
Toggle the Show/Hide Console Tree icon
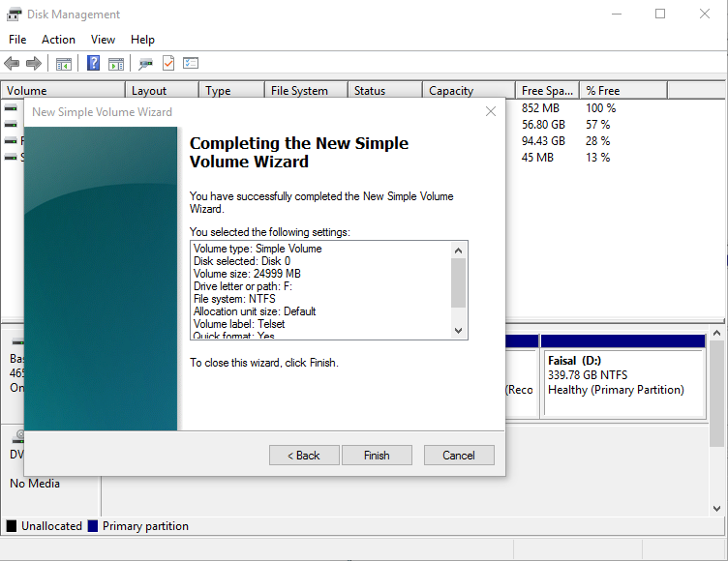click(64, 64)
